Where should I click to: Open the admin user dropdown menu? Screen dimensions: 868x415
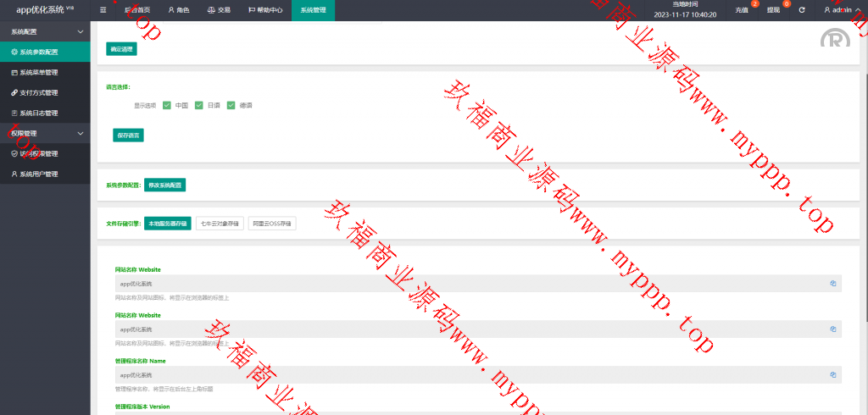839,10
